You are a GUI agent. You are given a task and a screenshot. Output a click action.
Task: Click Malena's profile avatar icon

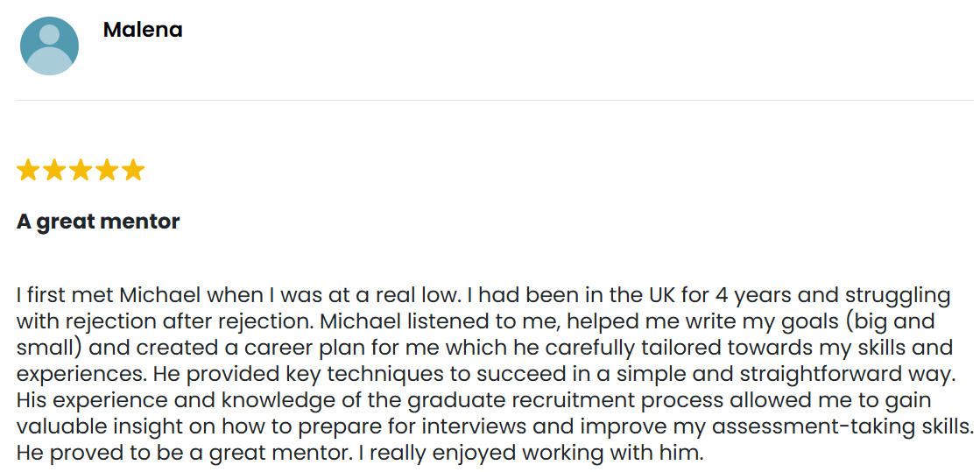pyautogui.click(x=49, y=46)
